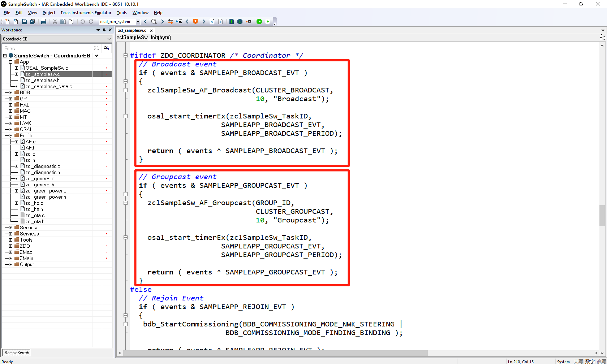Open the editor tab list dropdown arrow
Image resolution: width=607 pixels, height=364 pixels.
603,30
